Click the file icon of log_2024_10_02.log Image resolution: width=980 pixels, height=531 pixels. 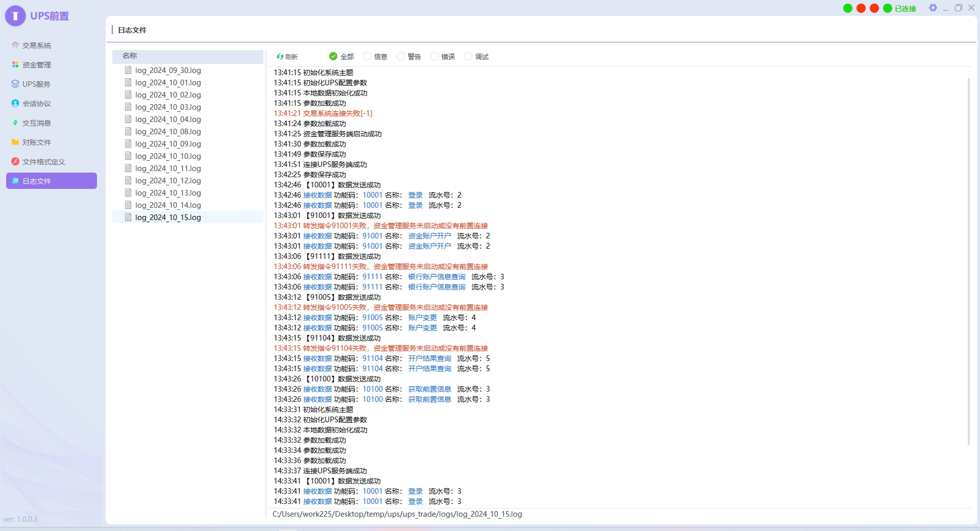tap(129, 95)
